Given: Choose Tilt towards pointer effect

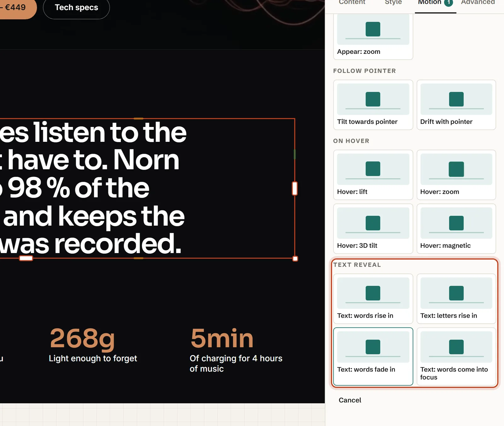Looking at the screenshot, I should [x=373, y=105].
